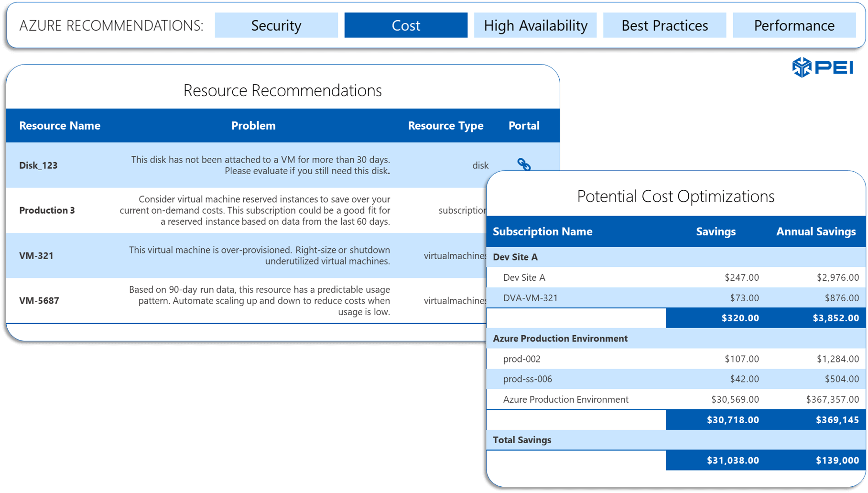Image resolution: width=868 pixels, height=493 pixels.
Task: Click the Portal column header
Action: [524, 126]
